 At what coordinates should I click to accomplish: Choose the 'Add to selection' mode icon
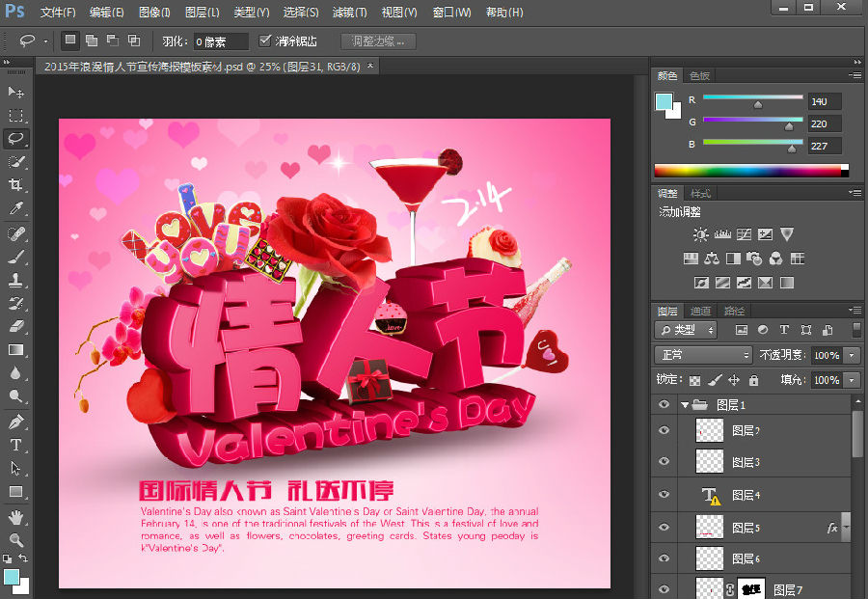tap(92, 41)
